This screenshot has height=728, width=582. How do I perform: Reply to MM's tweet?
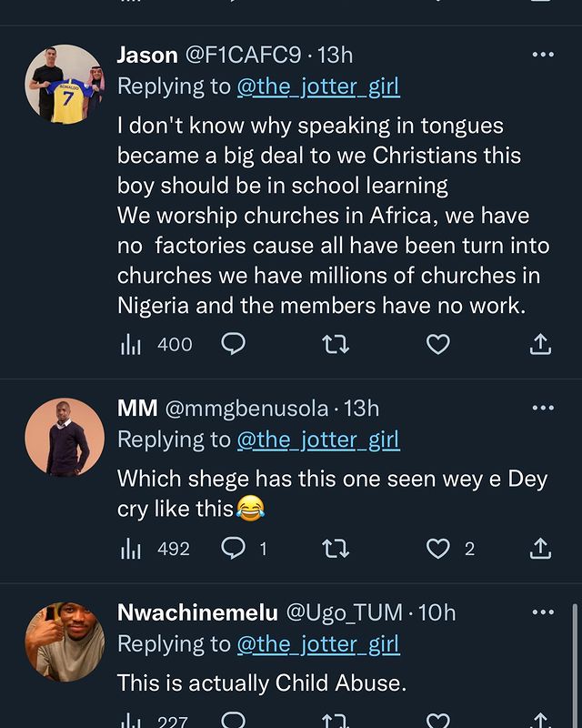pos(234,549)
